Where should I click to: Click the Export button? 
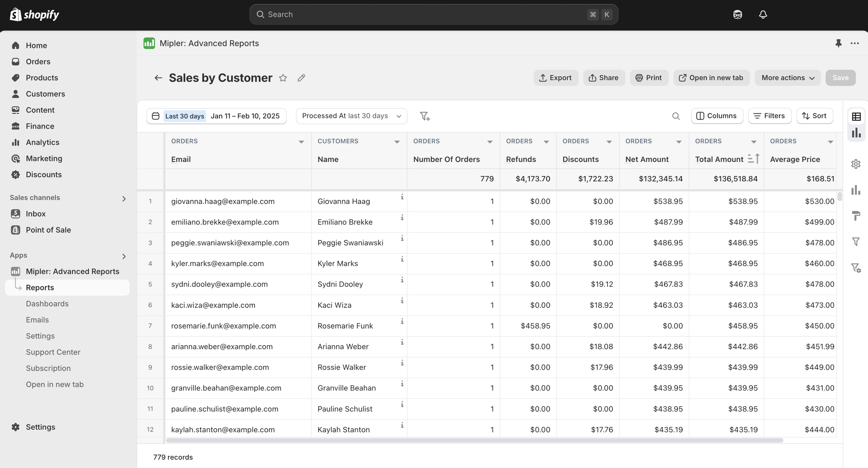(556, 78)
